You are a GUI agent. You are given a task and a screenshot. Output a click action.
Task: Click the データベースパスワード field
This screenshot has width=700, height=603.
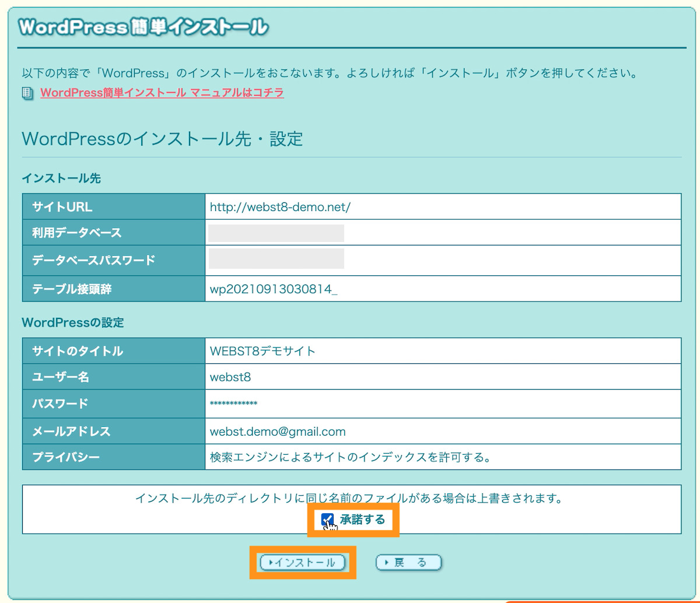(x=408, y=260)
